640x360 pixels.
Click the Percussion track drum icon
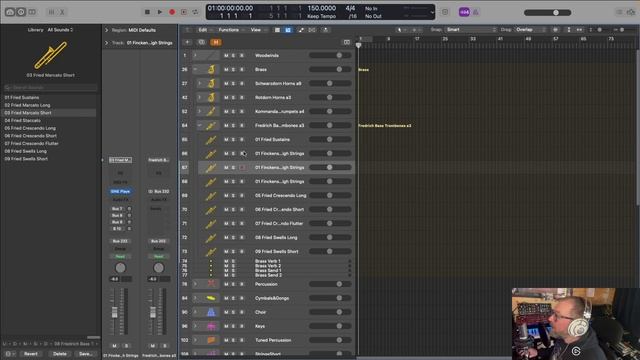click(x=211, y=284)
